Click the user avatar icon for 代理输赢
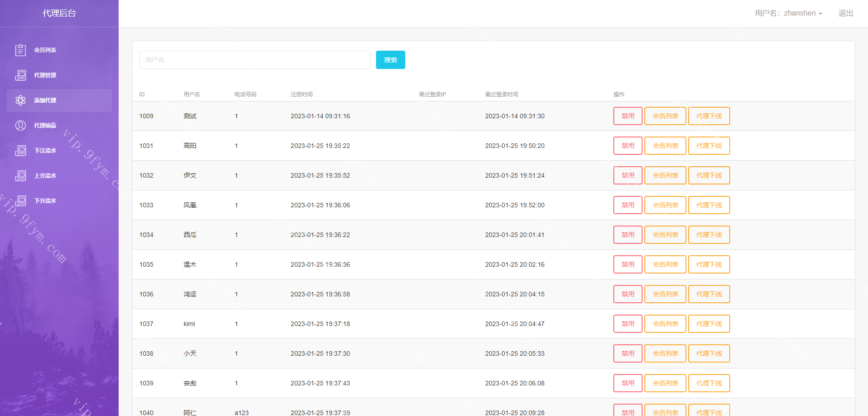This screenshot has height=416, width=868. (21, 126)
